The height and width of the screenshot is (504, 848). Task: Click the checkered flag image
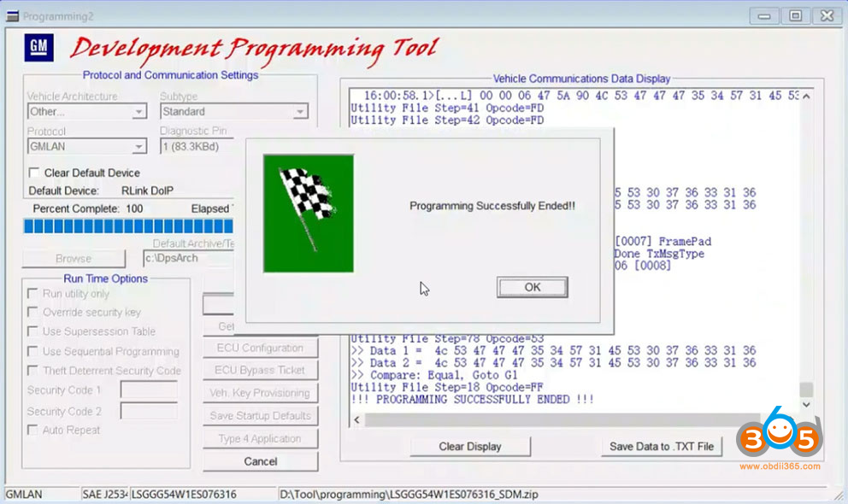tap(308, 214)
